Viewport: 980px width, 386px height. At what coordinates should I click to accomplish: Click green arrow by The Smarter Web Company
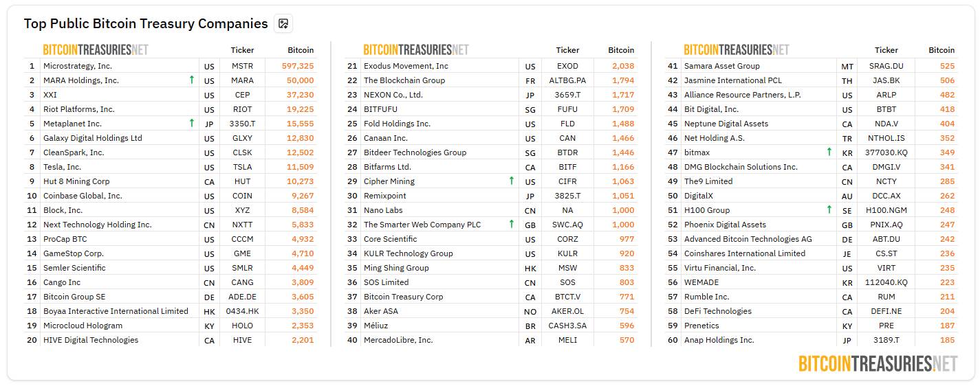(511, 225)
